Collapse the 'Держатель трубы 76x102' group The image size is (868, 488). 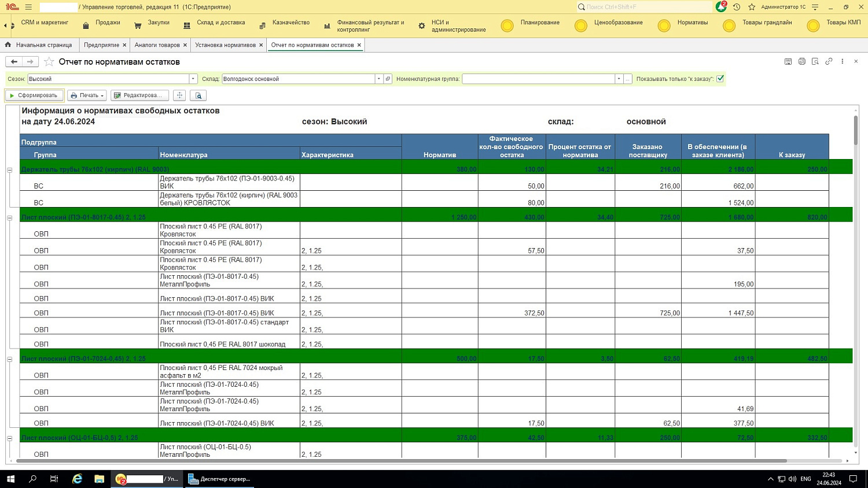coord(10,170)
